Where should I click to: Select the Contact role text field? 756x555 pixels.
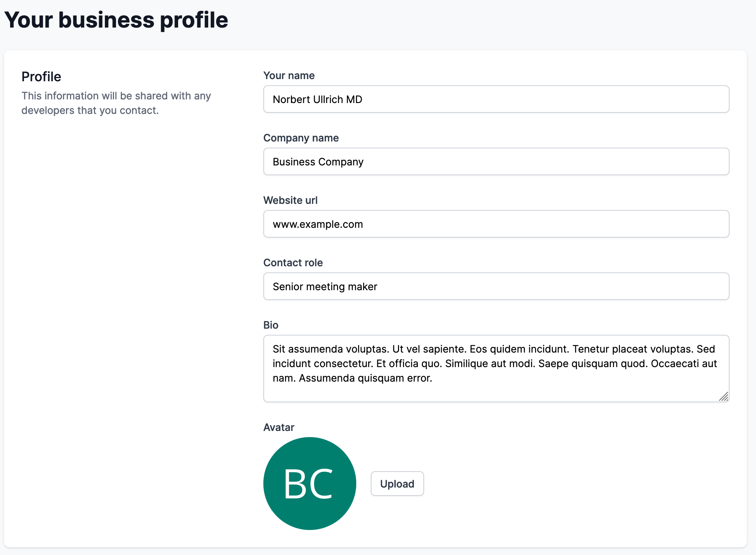point(496,286)
